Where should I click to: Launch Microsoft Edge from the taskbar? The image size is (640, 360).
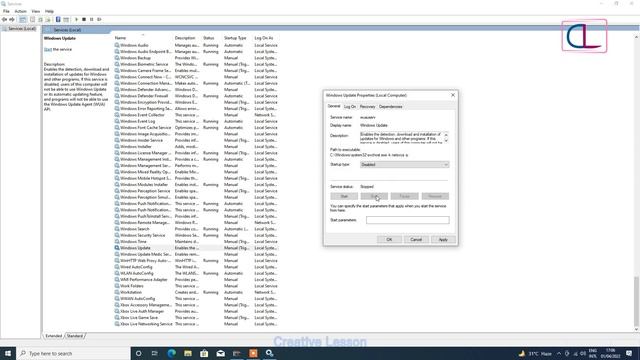[171, 353]
